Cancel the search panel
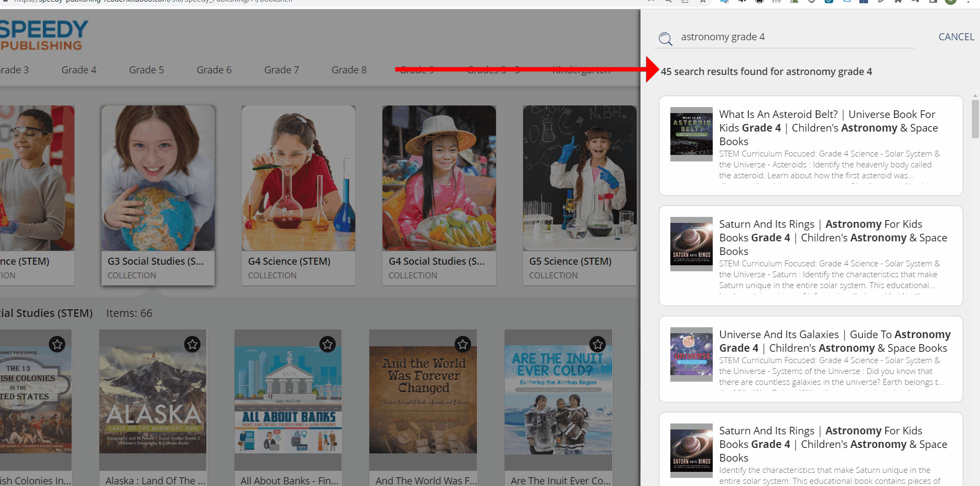Image resolution: width=980 pixels, height=486 pixels. (956, 36)
